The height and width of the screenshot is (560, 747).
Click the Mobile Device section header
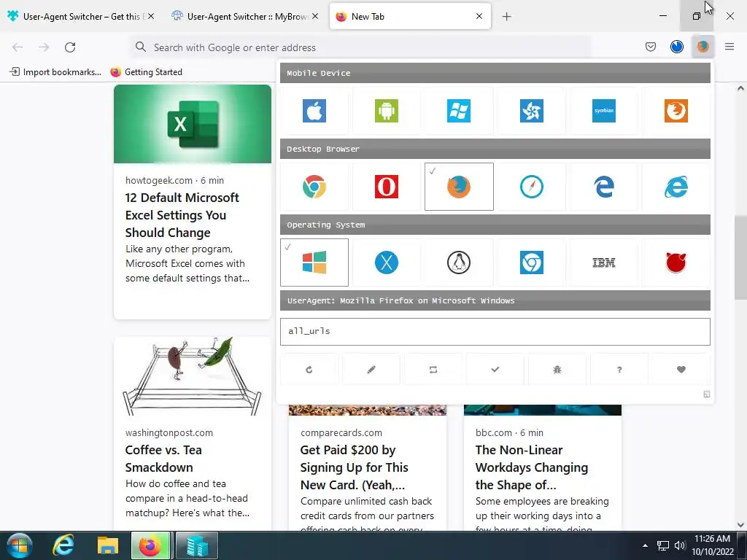click(495, 73)
